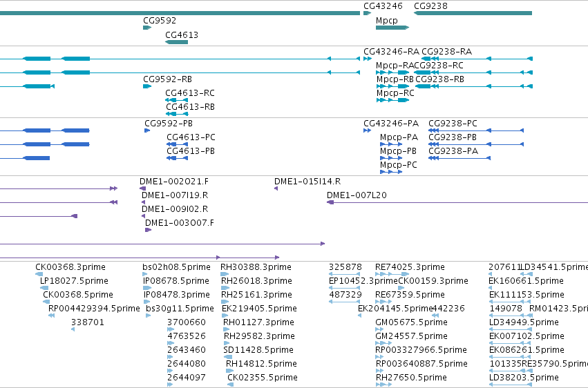Image resolution: width=588 pixels, height=388 pixels.
Task: Select the LD34949.5prime EST label
Action: click(524, 322)
